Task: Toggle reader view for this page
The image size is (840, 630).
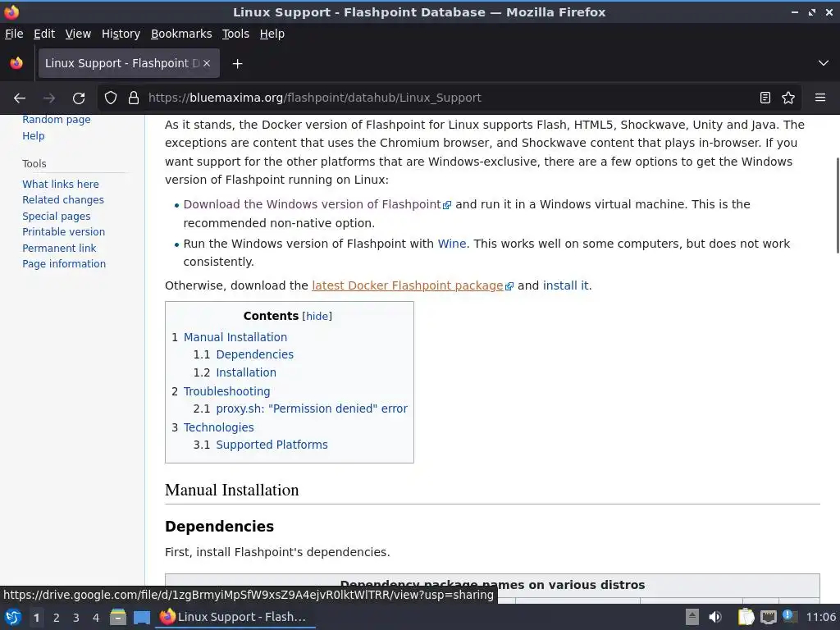Action: pyautogui.click(x=765, y=98)
